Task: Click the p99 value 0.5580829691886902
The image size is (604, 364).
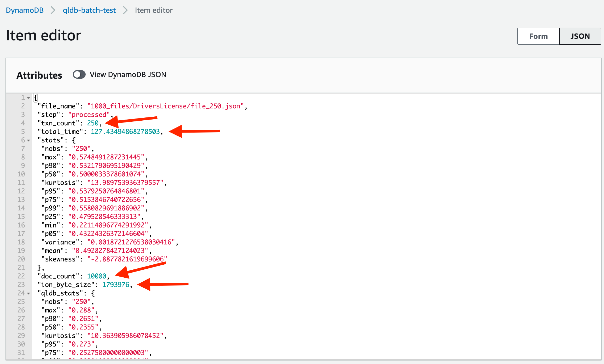Action: [106, 208]
